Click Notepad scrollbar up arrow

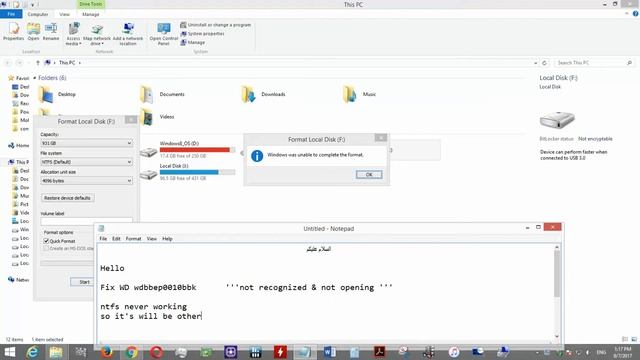557,247
